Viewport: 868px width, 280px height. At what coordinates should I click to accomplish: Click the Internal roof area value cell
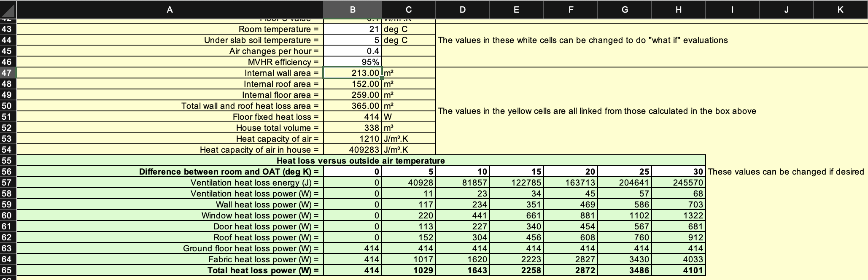point(353,84)
